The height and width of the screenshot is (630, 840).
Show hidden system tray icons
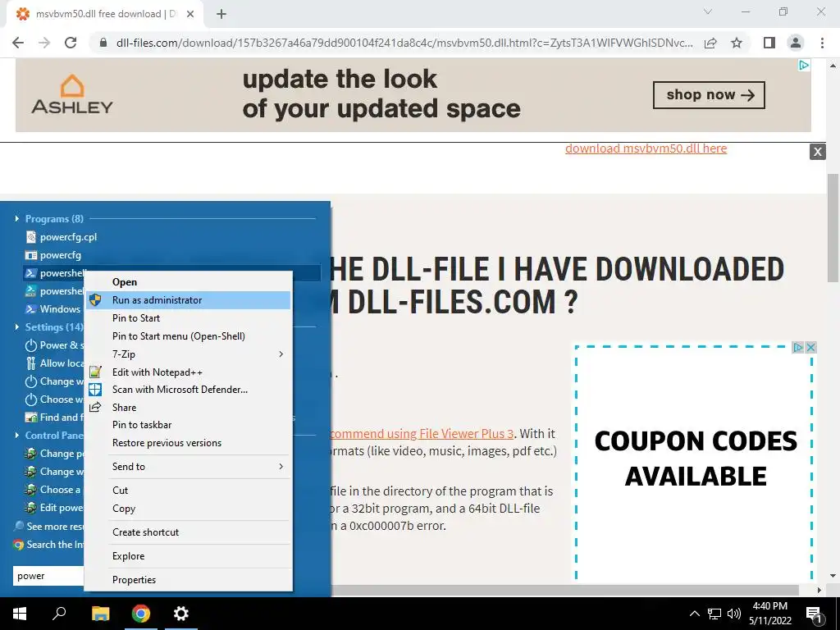click(x=694, y=614)
